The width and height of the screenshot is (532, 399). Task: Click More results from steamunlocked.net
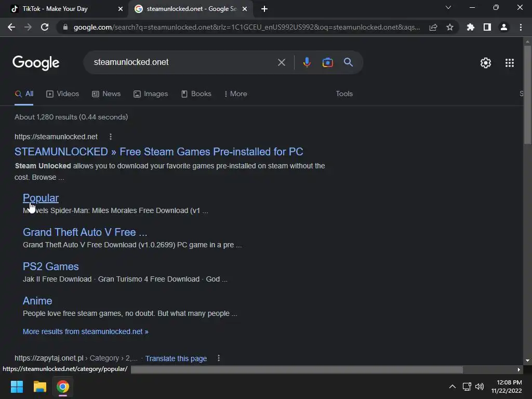(x=86, y=332)
